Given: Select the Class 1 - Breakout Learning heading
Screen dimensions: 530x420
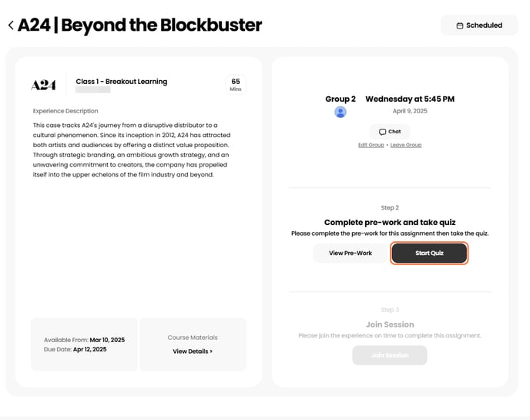Looking at the screenshot, I should (122, 82).
